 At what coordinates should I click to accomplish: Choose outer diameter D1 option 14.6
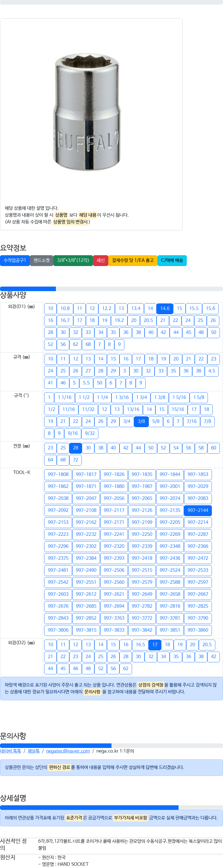click(165, 308)
